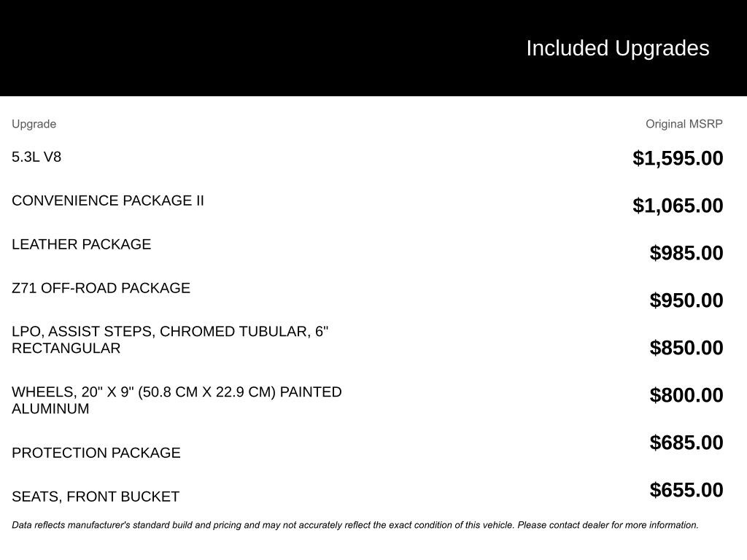Select the Seats, Front Bucket entry
Image resolution: width=747 pixels, height=560 pixels.
(x=96, y=497)
